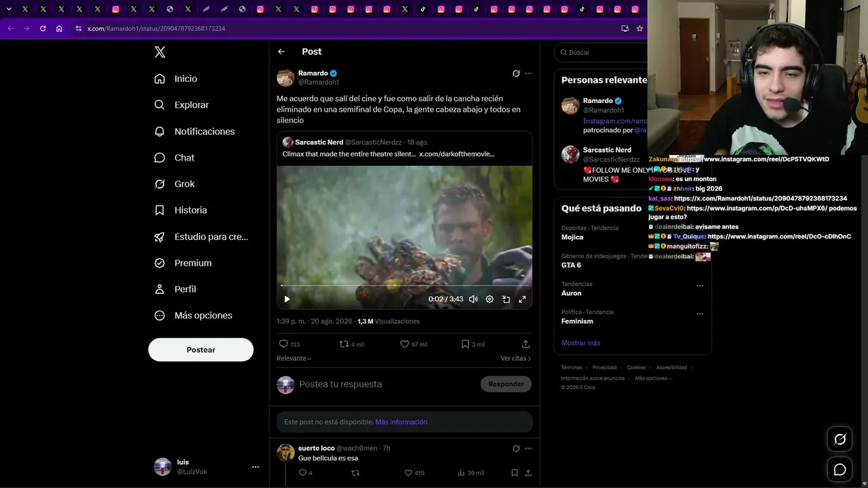
Task: Open the x.com/darkofthemovie link in quoted post
Action: [456, 154]
